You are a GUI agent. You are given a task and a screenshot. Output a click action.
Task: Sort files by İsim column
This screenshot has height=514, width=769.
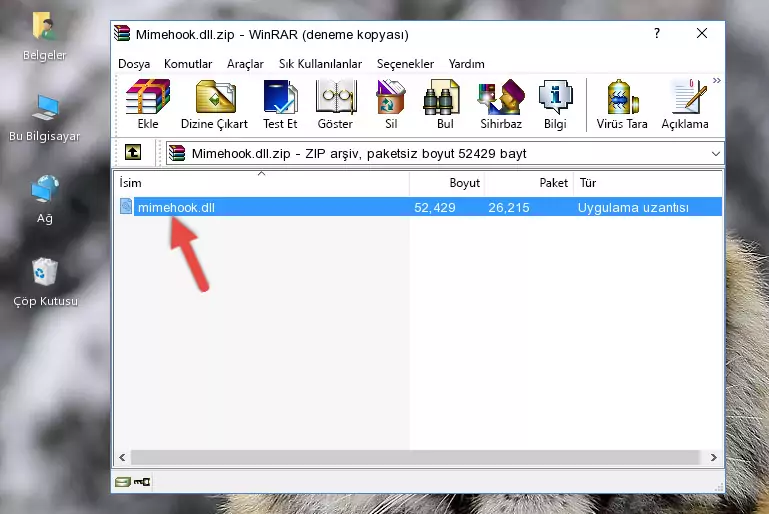coord(262,183)
